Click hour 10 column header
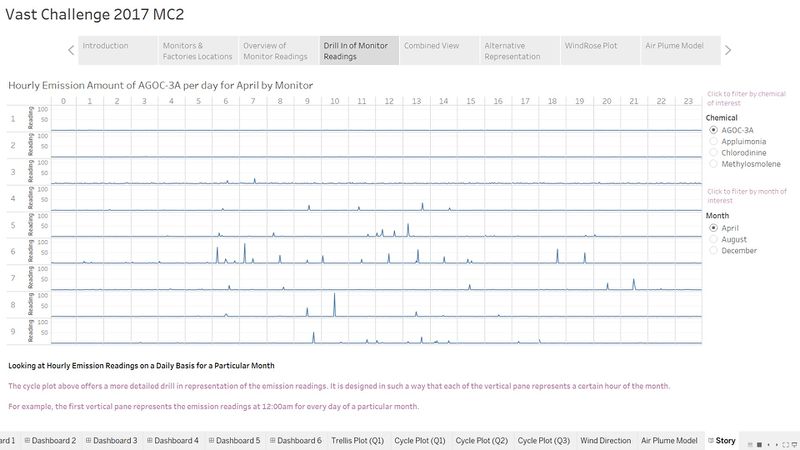This screenshot has width=800, height=450. (x=335, y=101)
